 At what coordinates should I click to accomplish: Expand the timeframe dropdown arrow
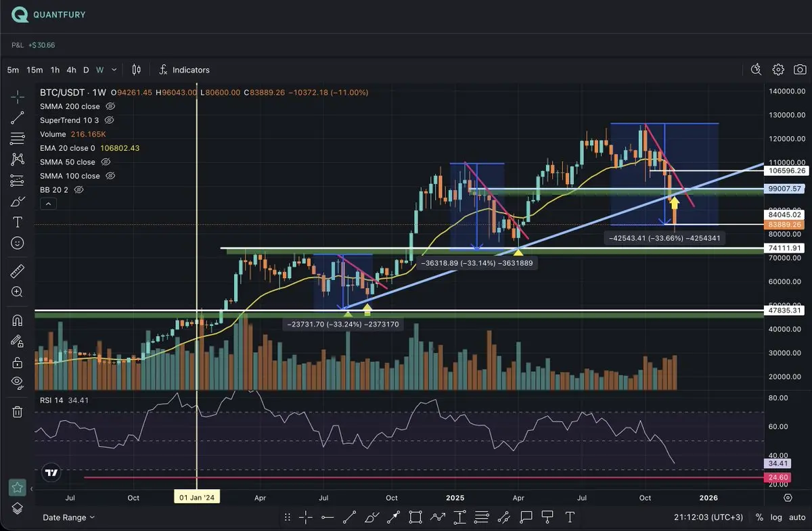tap(114, 70)
